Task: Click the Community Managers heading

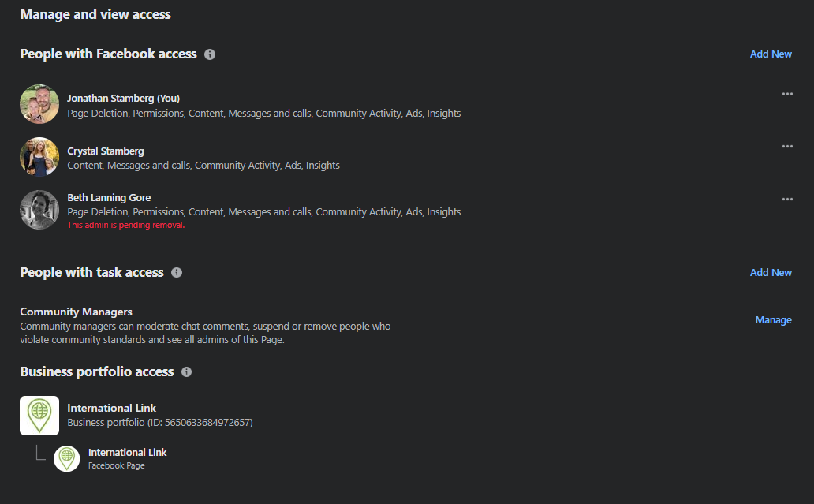Action: pos(76,312)
